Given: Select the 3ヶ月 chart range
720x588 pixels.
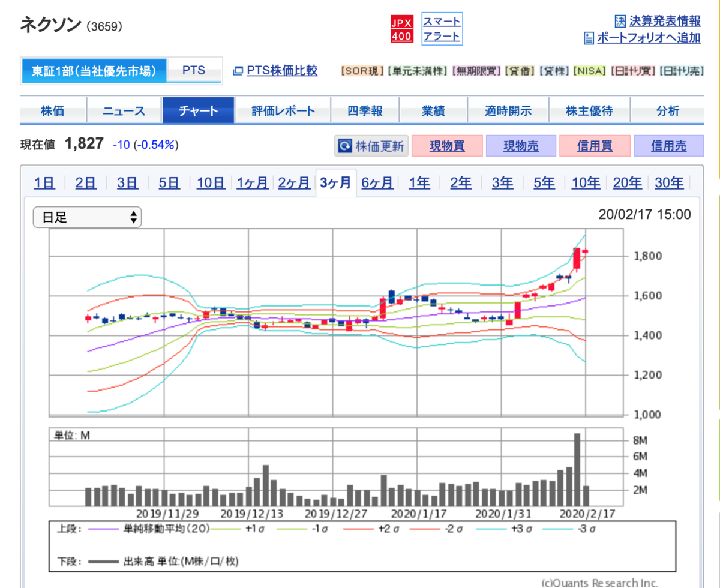Looking at the screenshot, I should (336, 183).
